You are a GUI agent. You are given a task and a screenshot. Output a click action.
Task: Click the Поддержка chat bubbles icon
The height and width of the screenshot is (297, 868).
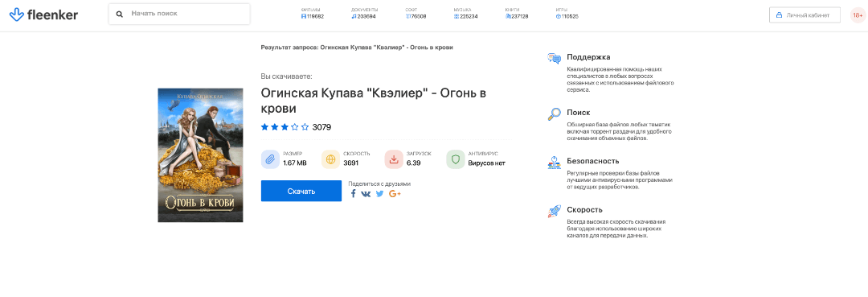554,59
